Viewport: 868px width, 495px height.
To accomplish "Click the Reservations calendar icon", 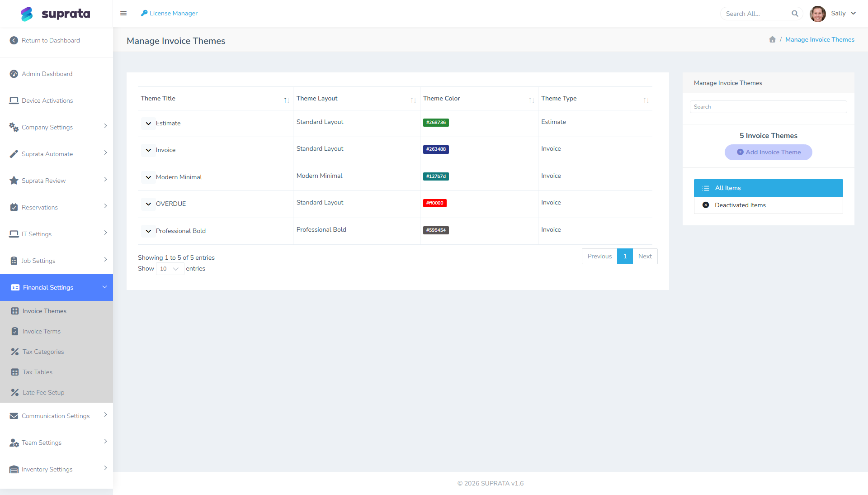I will pos(14,207).
